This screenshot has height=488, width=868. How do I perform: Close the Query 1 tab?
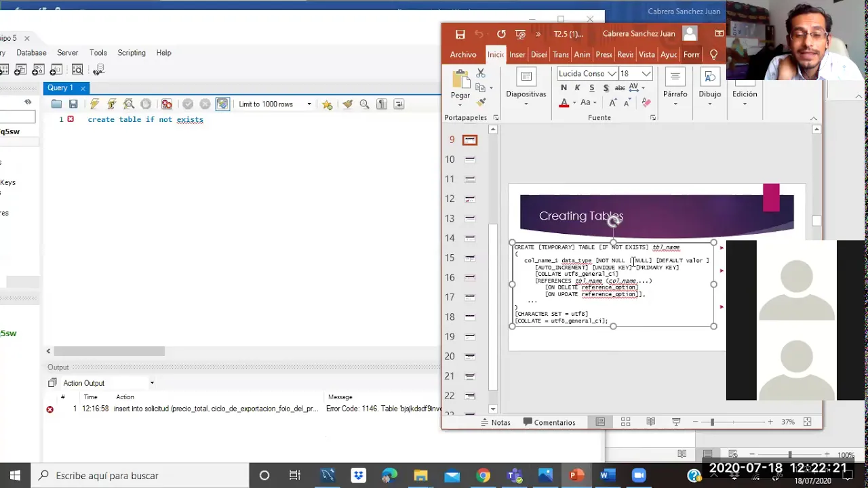click(x=83, y=88)
